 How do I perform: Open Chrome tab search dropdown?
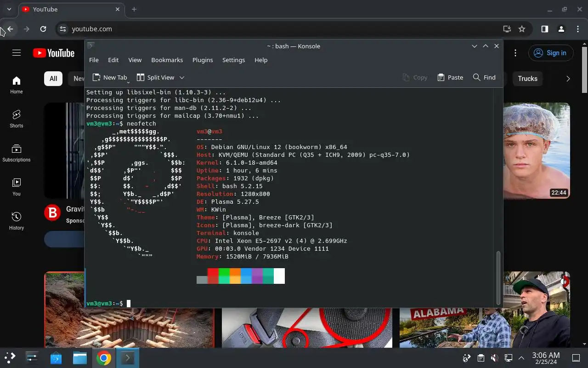tap(9, 9)
